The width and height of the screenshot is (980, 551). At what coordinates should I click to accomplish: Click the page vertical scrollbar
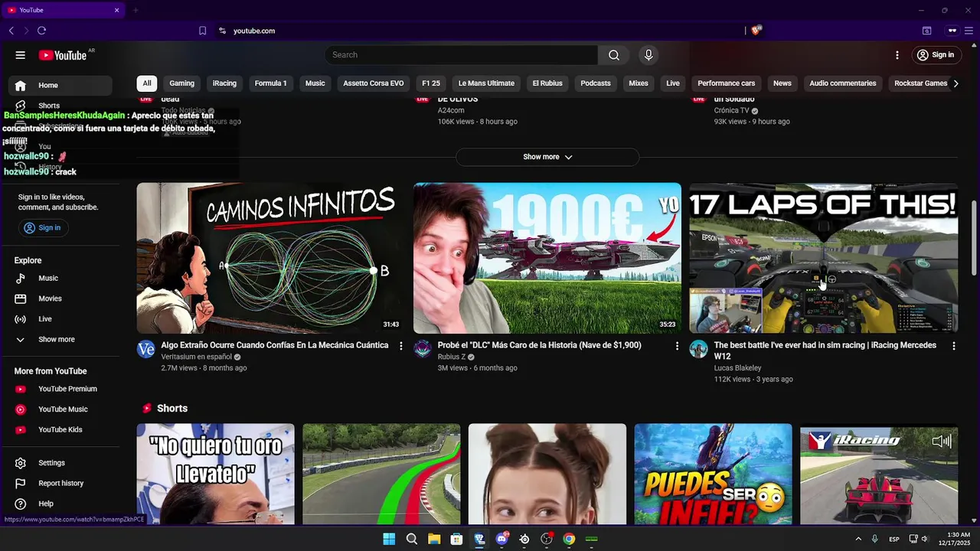[975, 237]
